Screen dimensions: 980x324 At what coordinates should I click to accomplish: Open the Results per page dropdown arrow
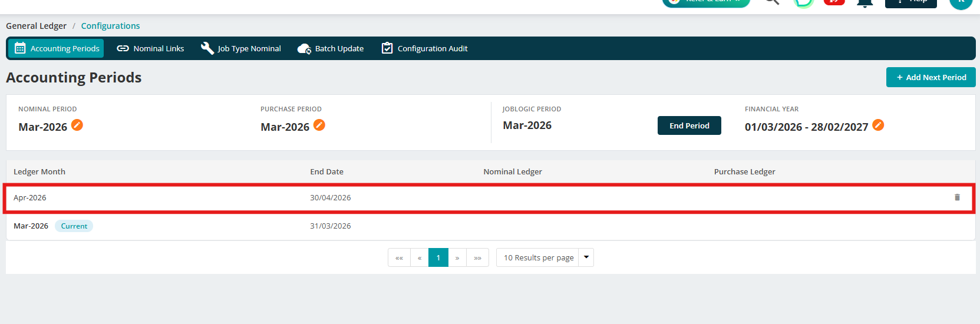point(586,257)
